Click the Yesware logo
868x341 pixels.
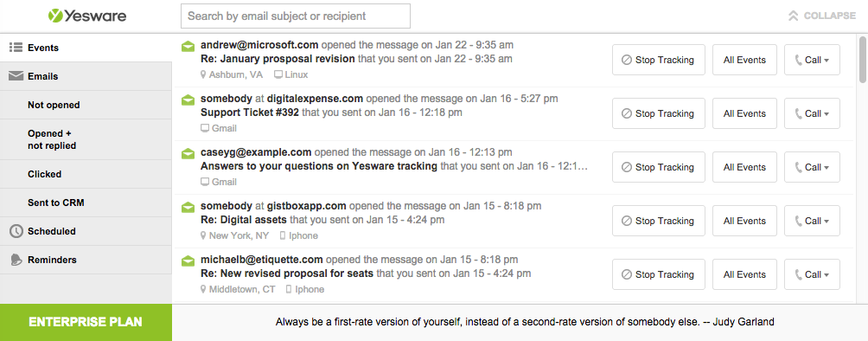(87, 16)
